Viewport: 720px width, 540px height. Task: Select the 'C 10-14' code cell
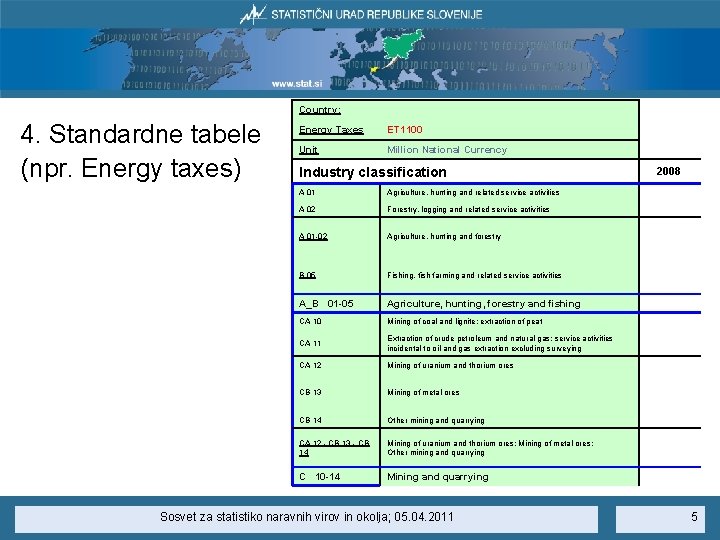(x=320, y=477)
